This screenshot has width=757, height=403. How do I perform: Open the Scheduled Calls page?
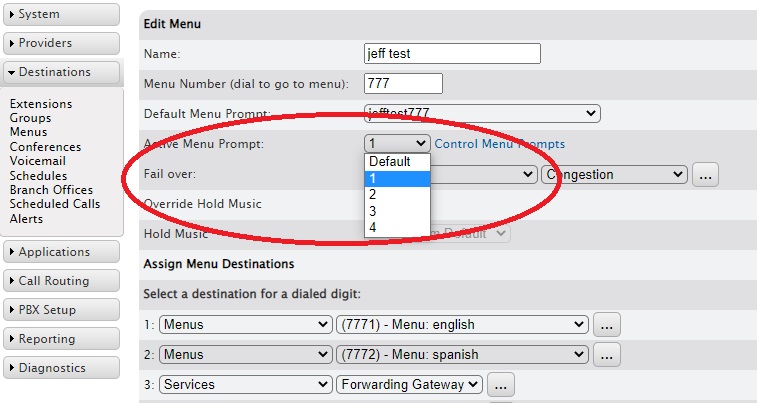[55, 204]
